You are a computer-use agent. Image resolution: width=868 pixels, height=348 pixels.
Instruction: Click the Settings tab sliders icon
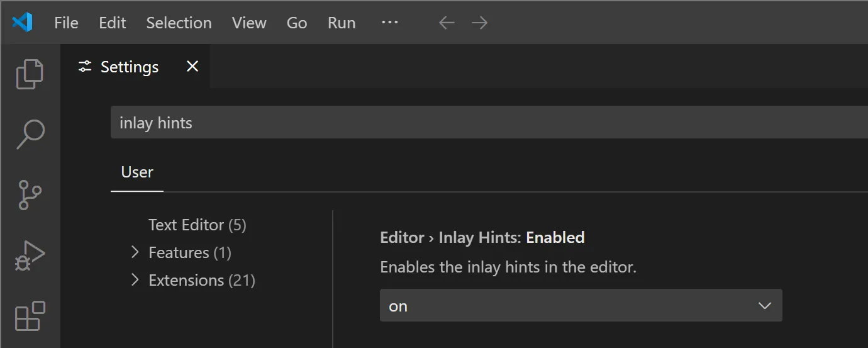pos(85,67)
